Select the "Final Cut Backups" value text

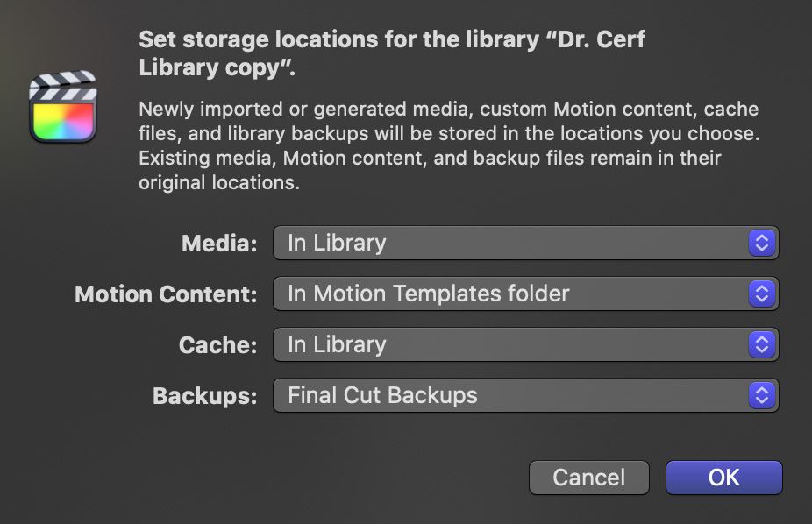point(382,395)
